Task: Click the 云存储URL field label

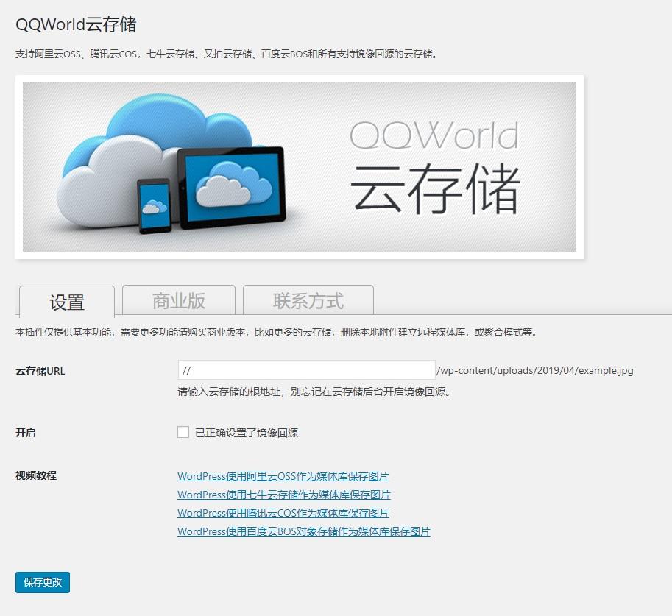Action: point(40,371)
